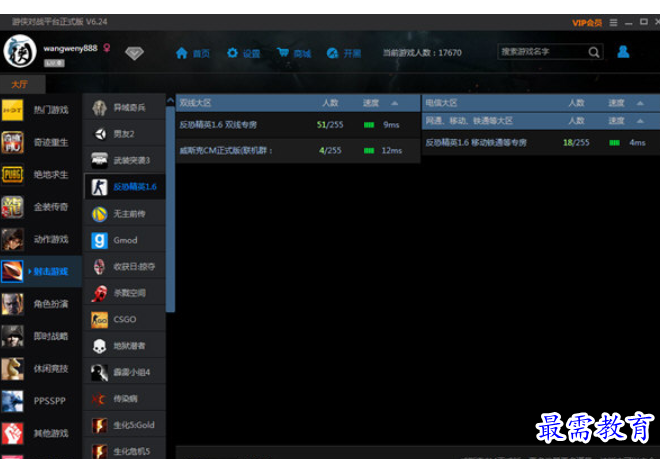Click the diamond VIP badge icon
Image resolution: width=660 pixels, height=459 pixels.
(134, 53)
